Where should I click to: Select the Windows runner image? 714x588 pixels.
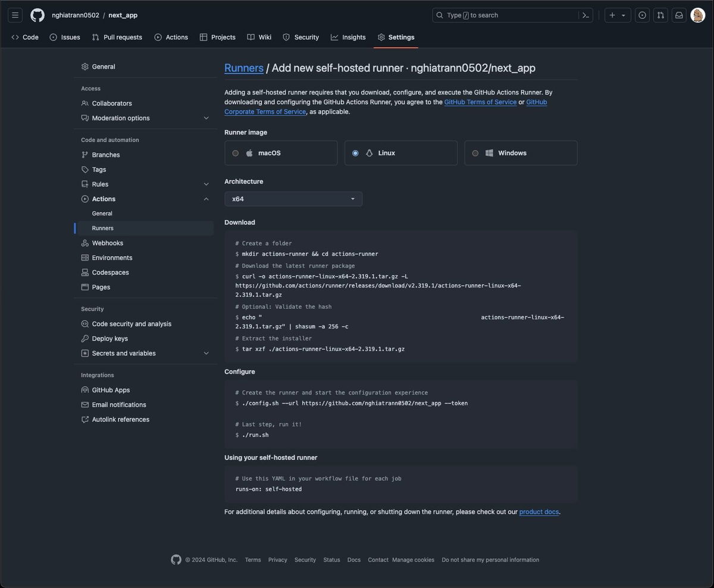point(475,153)
